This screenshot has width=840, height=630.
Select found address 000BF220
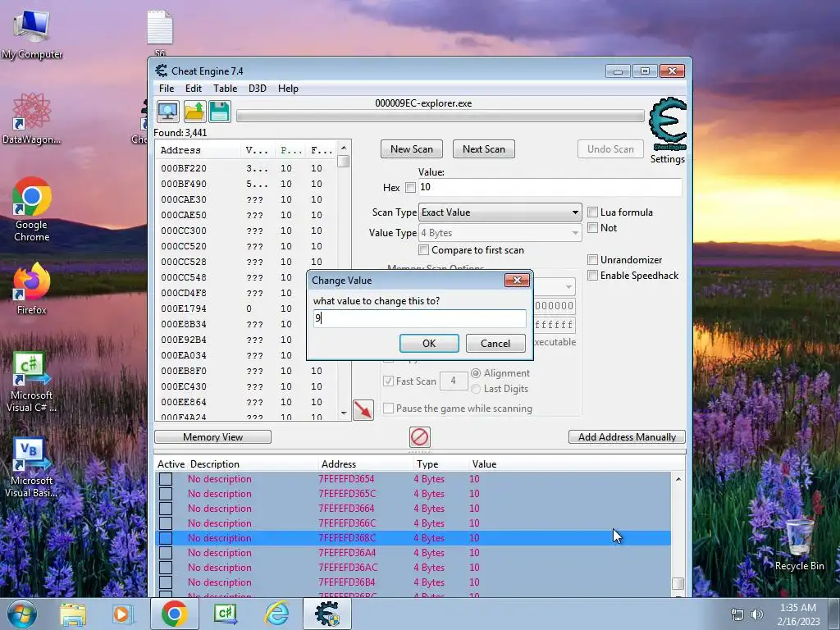click(x=247, y=168)
